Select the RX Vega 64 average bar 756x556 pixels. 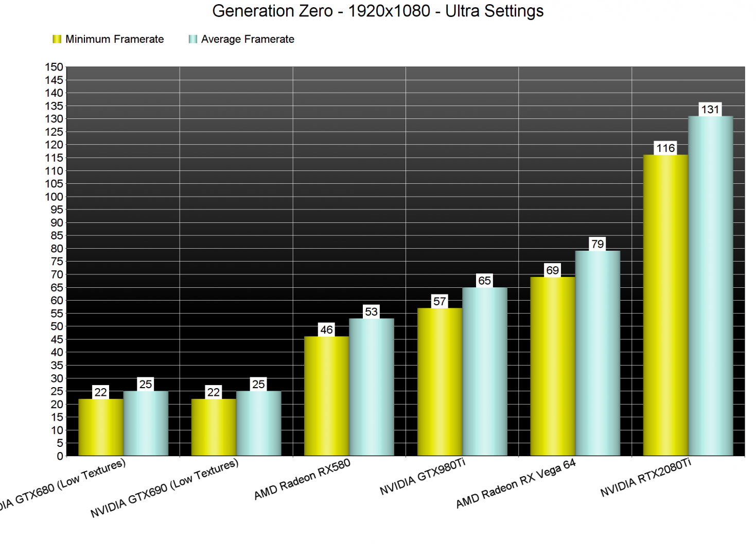click(597, 353)
